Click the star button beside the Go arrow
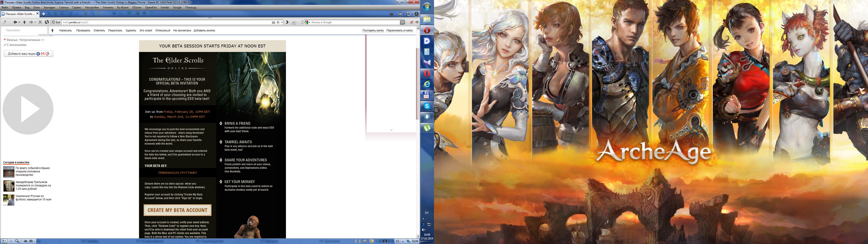868x244 pixels. pyautogui.click(x=294, y=22)
